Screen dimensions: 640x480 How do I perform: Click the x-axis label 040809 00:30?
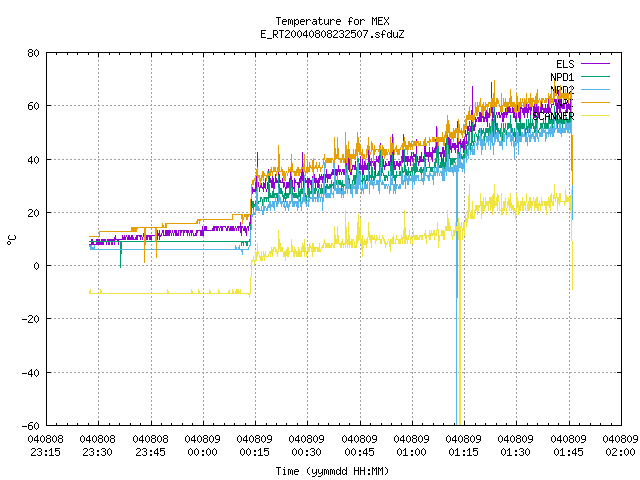click(307, 446)
